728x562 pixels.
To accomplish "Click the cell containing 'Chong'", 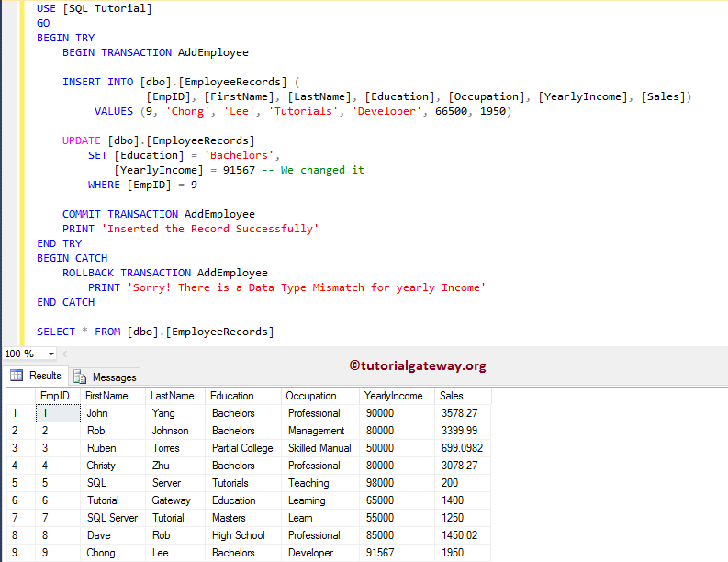I will click(x=101, y=553).
